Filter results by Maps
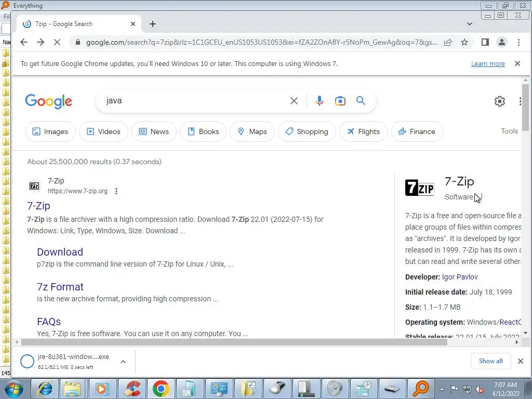This screenshot has height=399, width=532. tap(252, 131)
